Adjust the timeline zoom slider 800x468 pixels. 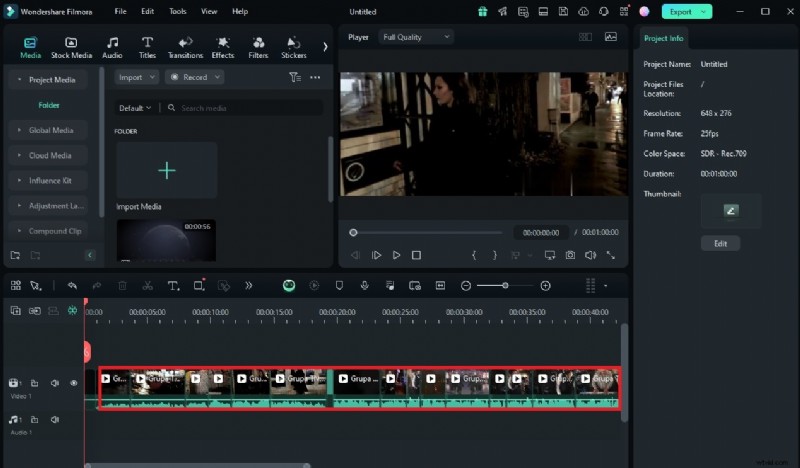[x=505, y=286]
